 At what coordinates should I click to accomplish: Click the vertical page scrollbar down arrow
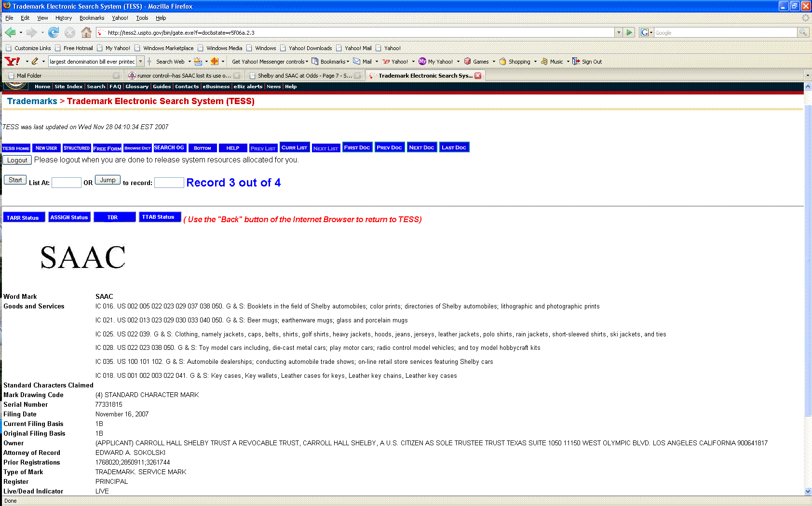click(x=808, y=491)
